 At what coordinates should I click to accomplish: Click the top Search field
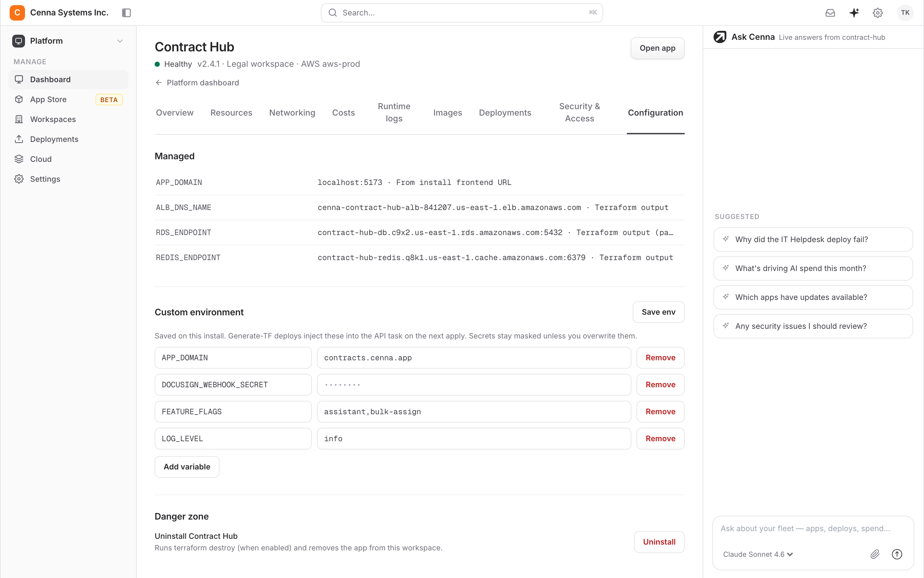pos(462,13)
